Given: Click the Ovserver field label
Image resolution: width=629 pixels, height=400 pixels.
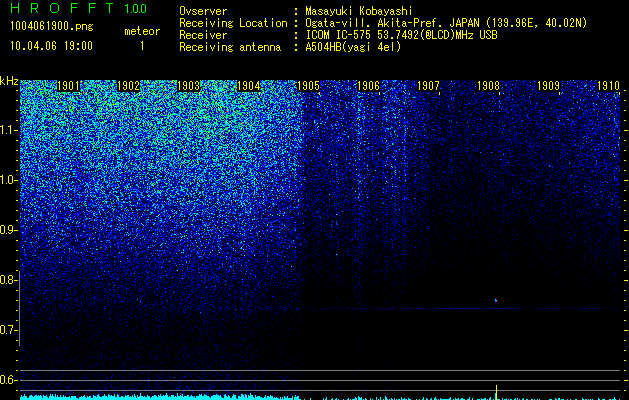Looking at the screenshot, I should (x=203, y=11).
